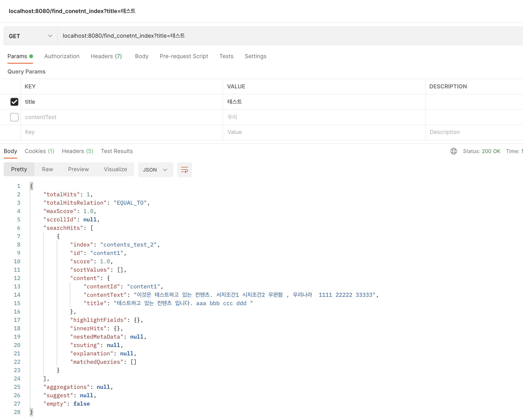Image resolution: width=523 pixels, height=420 pixels.
Task: Uncheck the title query param checkbox
Action: coord(14,102)
